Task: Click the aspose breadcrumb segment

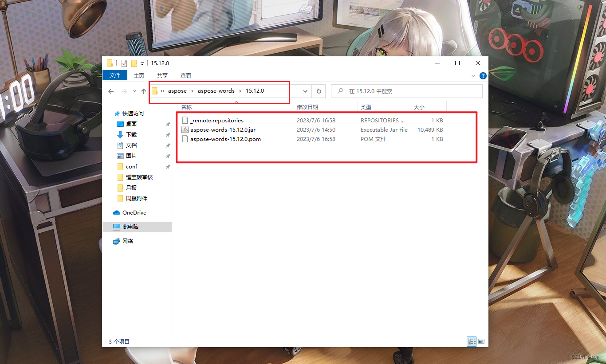Action: (x=177, y=91)
